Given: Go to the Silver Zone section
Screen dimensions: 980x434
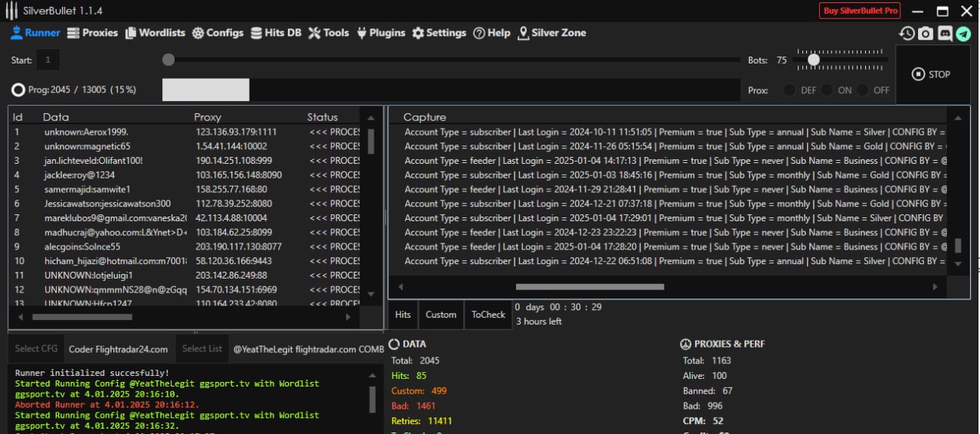Looking at the screenshot, I should (x=551, y=33).
